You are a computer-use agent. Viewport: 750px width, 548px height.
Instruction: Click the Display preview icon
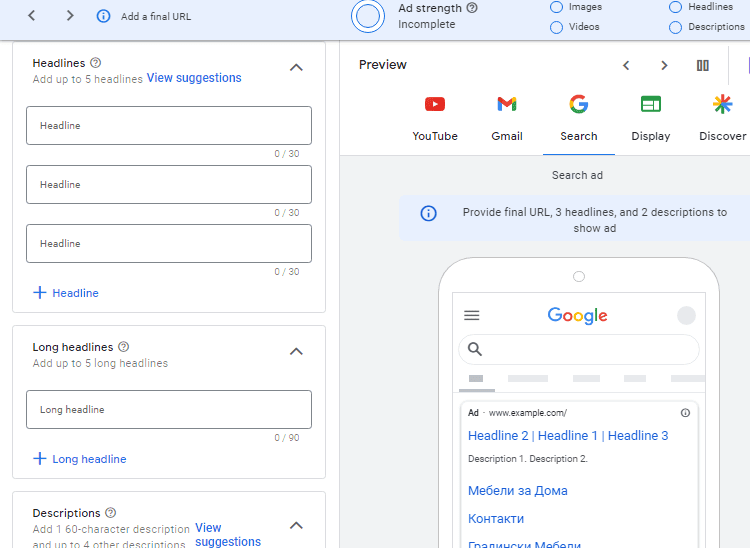pos(651,104)
